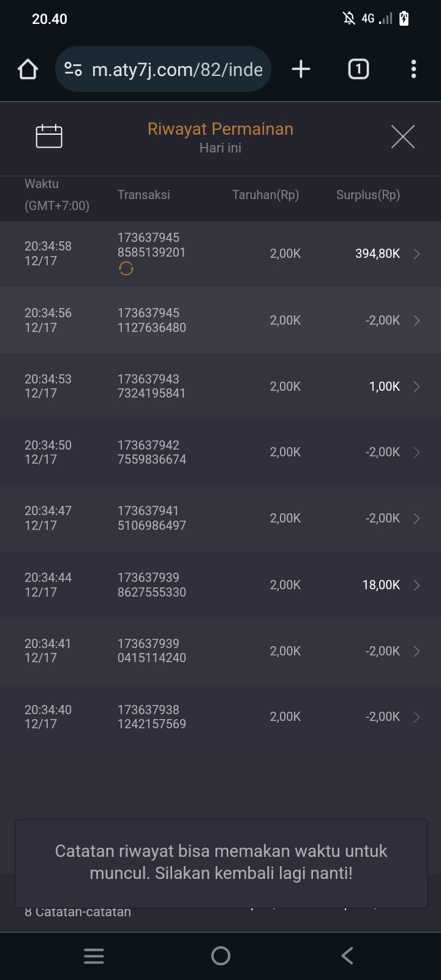The width and height of the screenshot is (441, 980).
Task: Expand the 18,00K surplus row chevron
Action: (417, 585)
